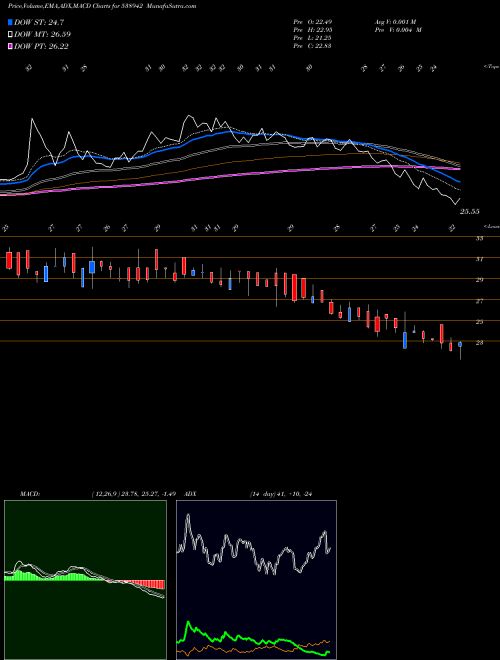Click the white DOW MT legend swatch
Screen dimensions: 500x660
click(10, 35)
